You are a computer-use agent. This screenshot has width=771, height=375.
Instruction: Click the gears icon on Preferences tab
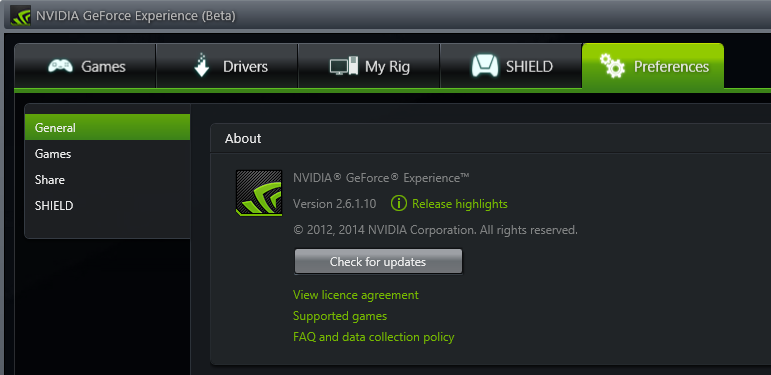pyautogui.click(x=612, y=66)
